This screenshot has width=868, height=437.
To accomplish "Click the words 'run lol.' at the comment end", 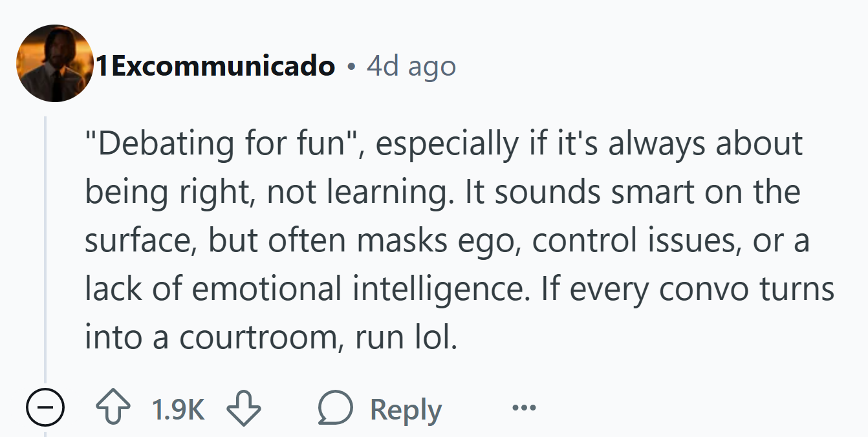I will (x=406, y=338).
